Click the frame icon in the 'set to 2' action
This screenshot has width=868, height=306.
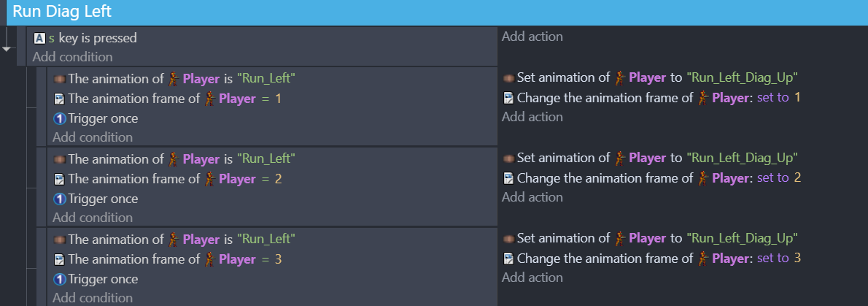click(509, 178)
